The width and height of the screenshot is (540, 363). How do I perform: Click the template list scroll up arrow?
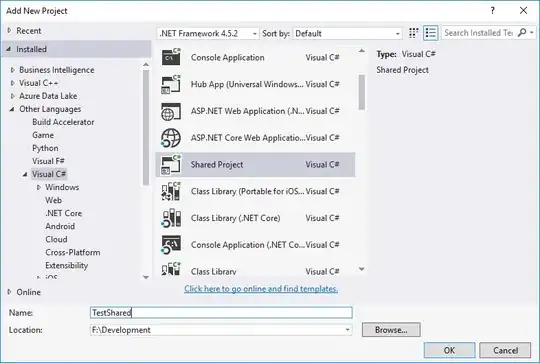362,51
